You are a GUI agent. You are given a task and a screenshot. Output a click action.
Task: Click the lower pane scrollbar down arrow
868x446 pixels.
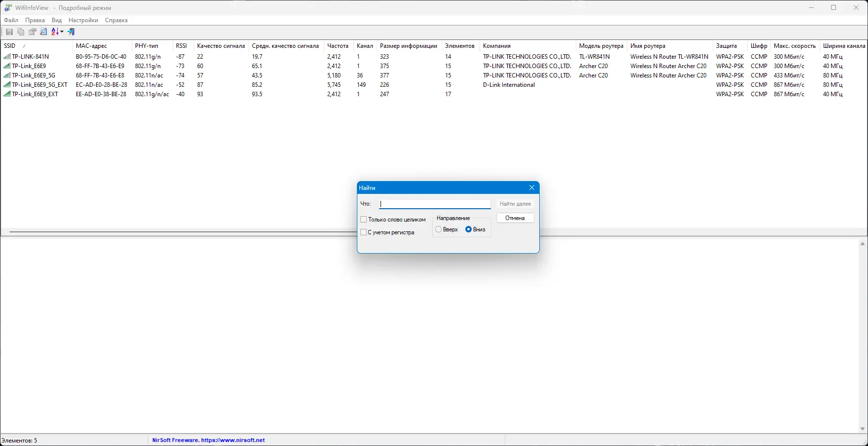click(x=863, y=429)
